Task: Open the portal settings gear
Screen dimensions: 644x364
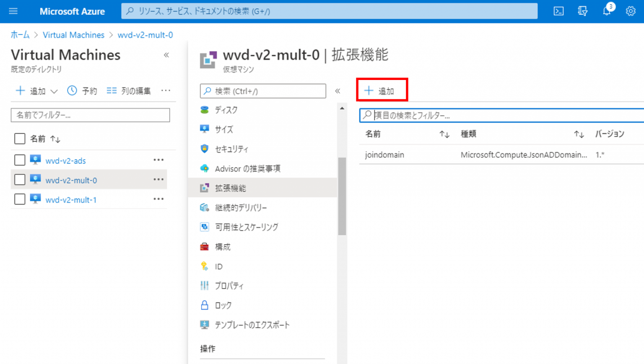Action: (x=631, y=11)
